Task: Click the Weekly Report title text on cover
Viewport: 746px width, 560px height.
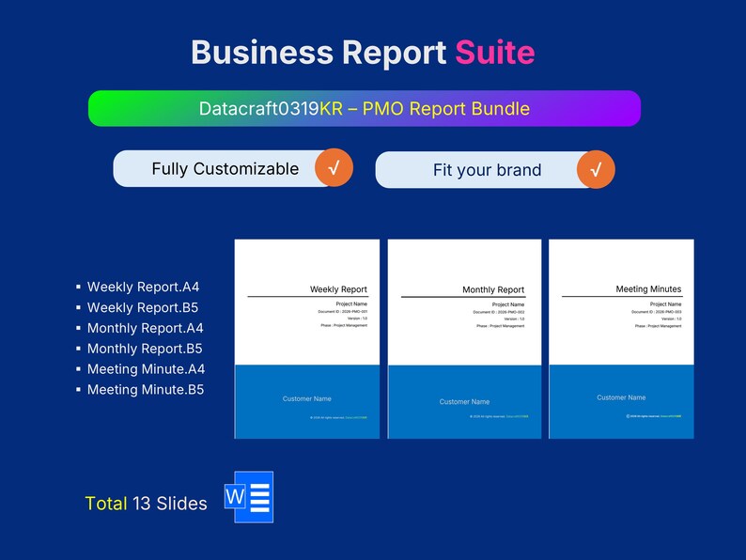Action: 338,289
